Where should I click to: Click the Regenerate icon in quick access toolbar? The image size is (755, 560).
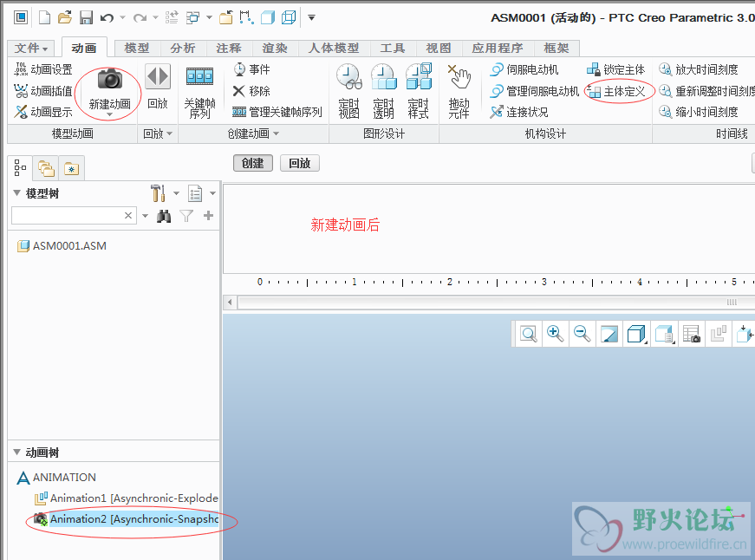pos(172,18)
